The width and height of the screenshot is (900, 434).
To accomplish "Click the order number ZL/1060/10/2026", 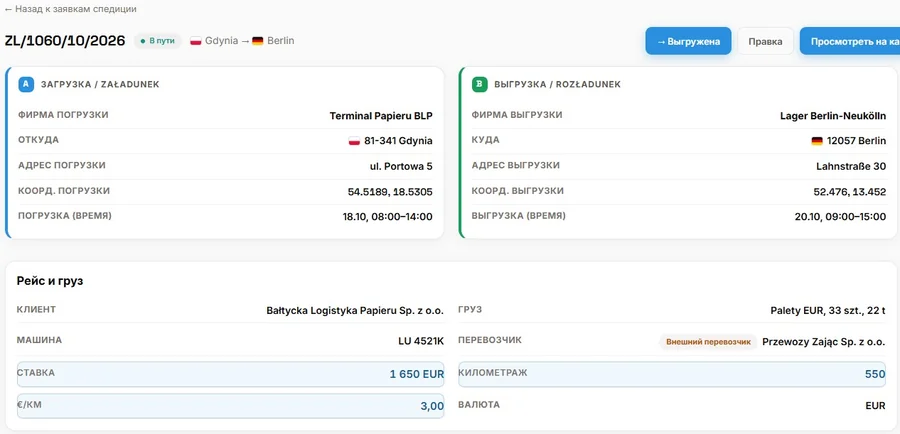I will click(65, 41).
